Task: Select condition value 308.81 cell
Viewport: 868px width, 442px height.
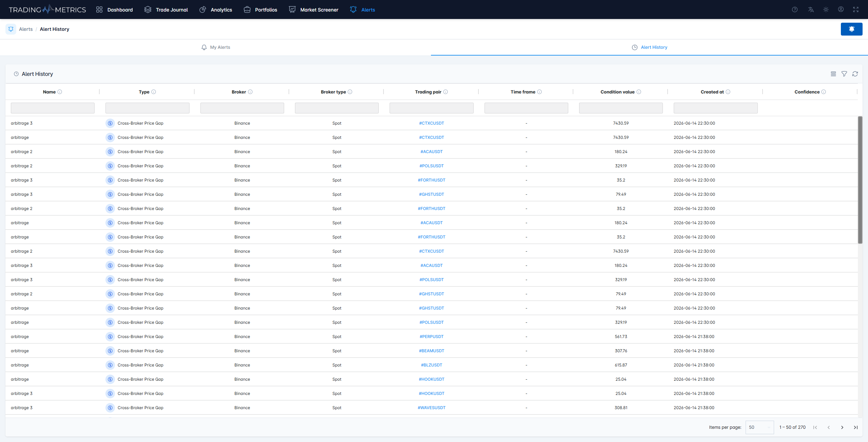Action: pyautogui.click(x=621, y=408)
